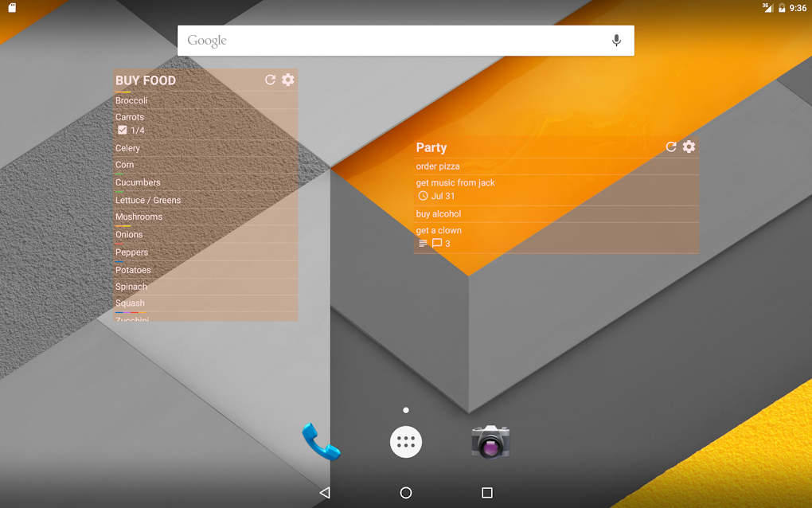
Task: Tap the comment bubble icon on 'get a clown'
Action: point(437,243)
